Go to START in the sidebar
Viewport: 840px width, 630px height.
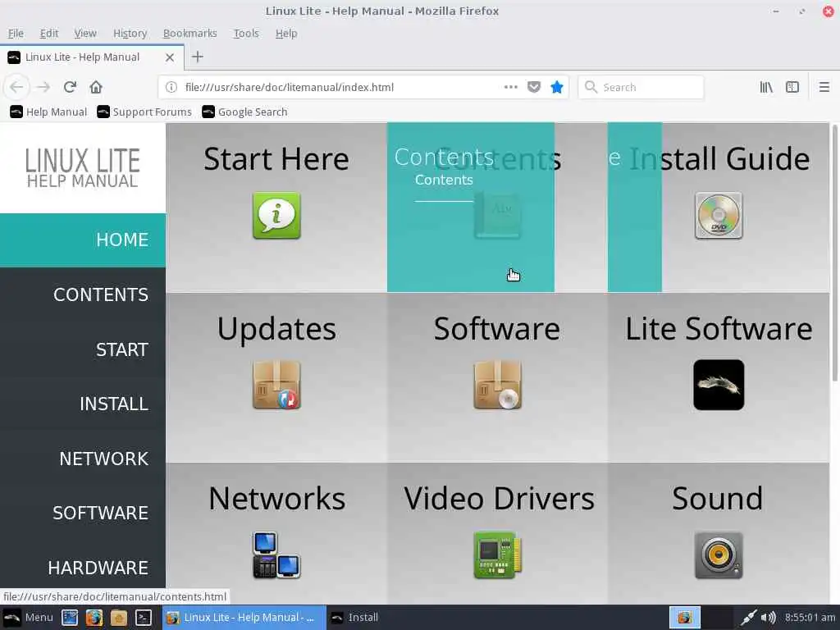(83, 349)
